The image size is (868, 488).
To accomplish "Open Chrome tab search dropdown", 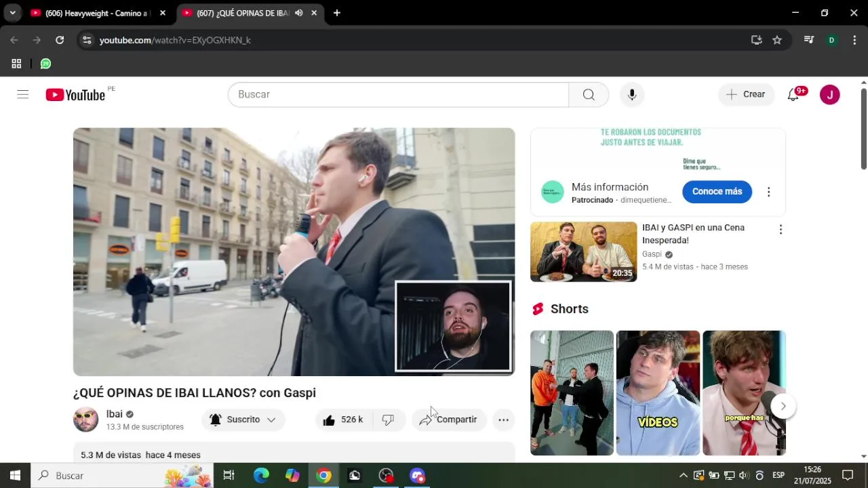I will pos(12,13).
